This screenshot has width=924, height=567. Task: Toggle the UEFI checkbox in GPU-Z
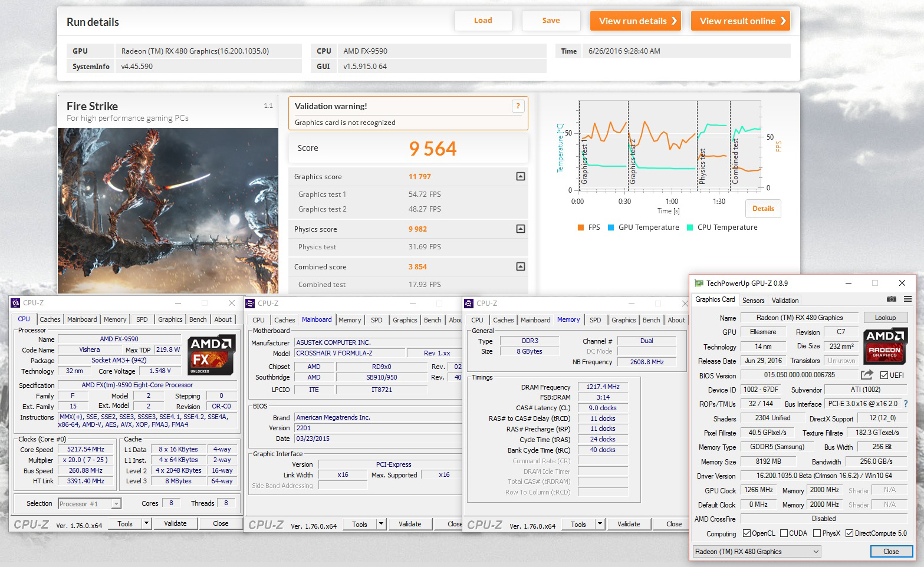point(884,375)
